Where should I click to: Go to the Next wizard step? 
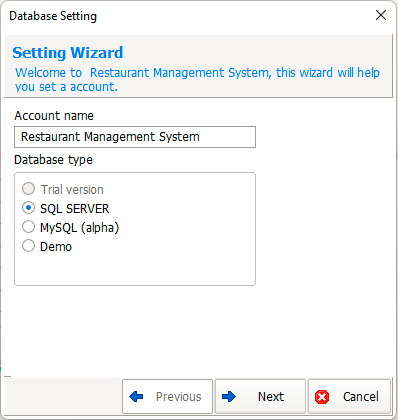(260, 396)
